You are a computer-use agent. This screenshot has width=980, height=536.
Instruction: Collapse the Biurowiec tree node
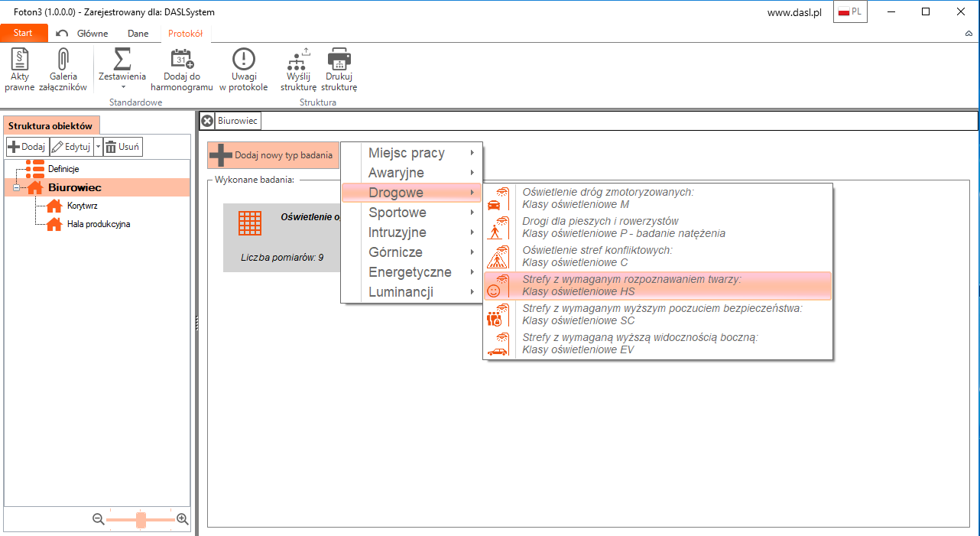pyautogui.click(x=15, y=188)
